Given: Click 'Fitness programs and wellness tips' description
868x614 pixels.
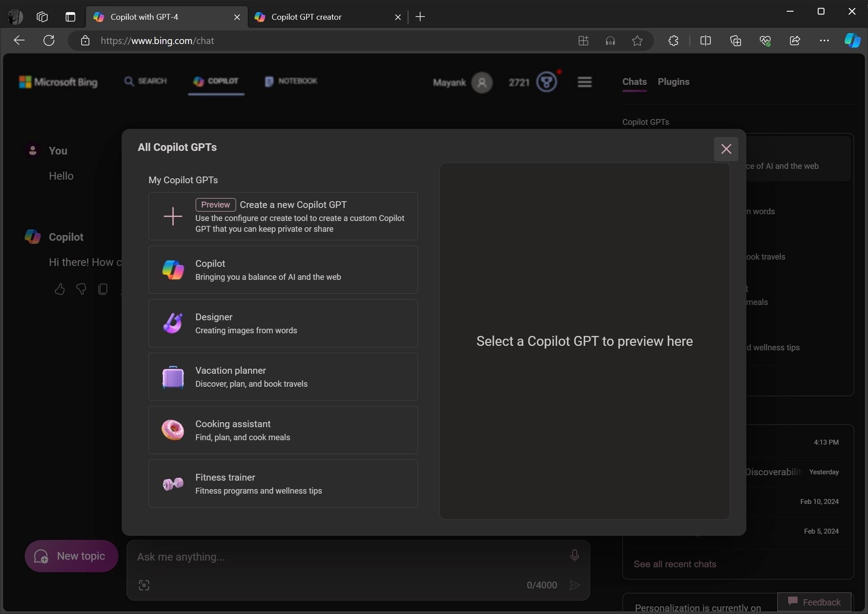Looking at the screenshot, I should point(259,491).
